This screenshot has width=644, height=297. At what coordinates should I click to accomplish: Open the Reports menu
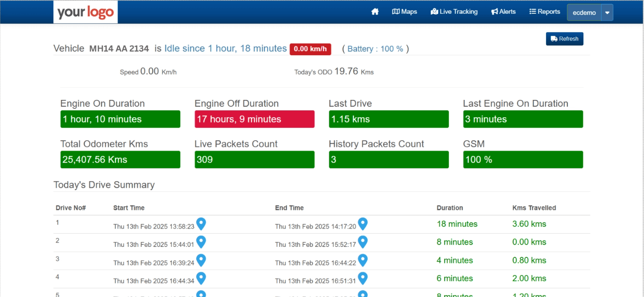click(x=545, y=12)
